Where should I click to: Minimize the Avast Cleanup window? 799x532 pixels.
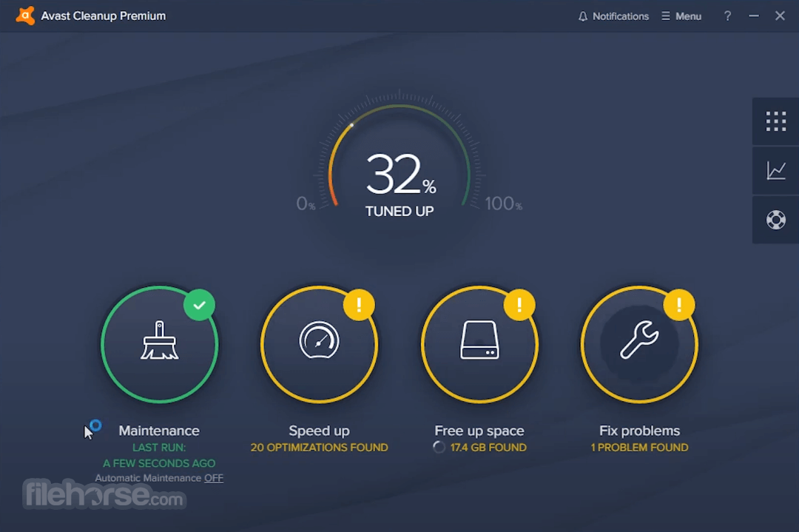(x=754, y=16)
